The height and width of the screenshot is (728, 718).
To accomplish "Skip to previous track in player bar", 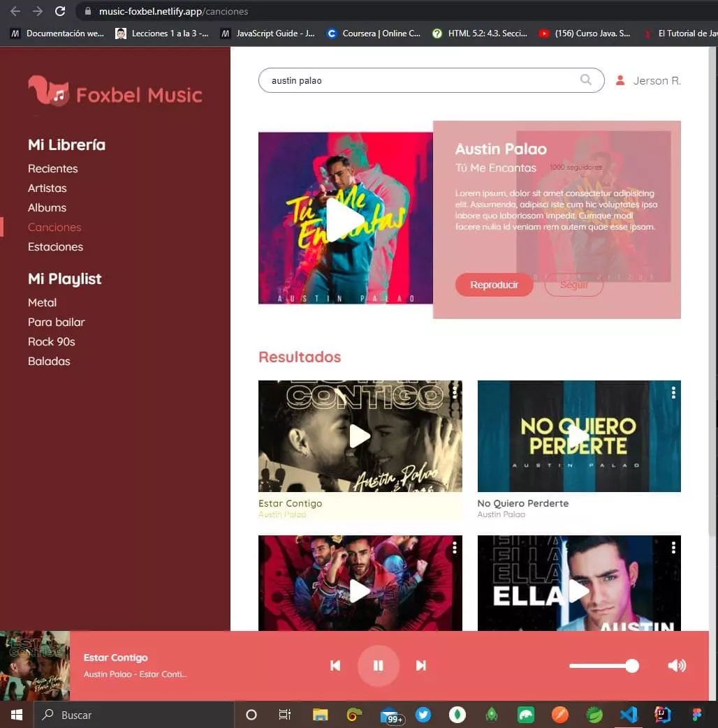I will 335,665.
